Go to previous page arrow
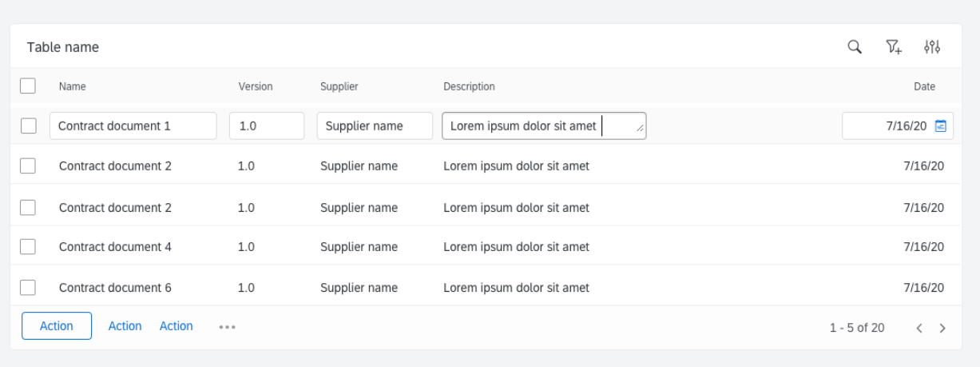This screenshot has width=980, height=367. [x=919, y=328]
